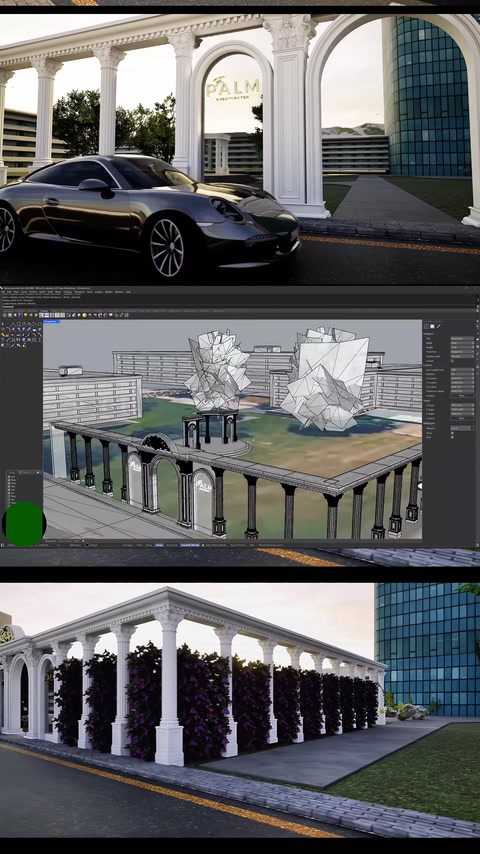This screenshot has width=480, height=854.
Task: Open the Analyze menu
Action: (99, 292)
